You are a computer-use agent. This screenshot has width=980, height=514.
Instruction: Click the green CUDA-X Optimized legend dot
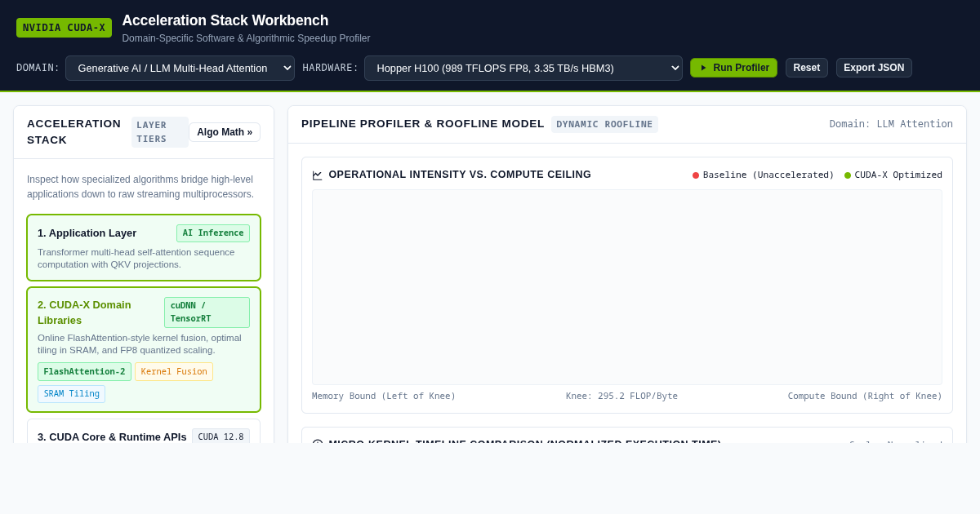point(848,175)
